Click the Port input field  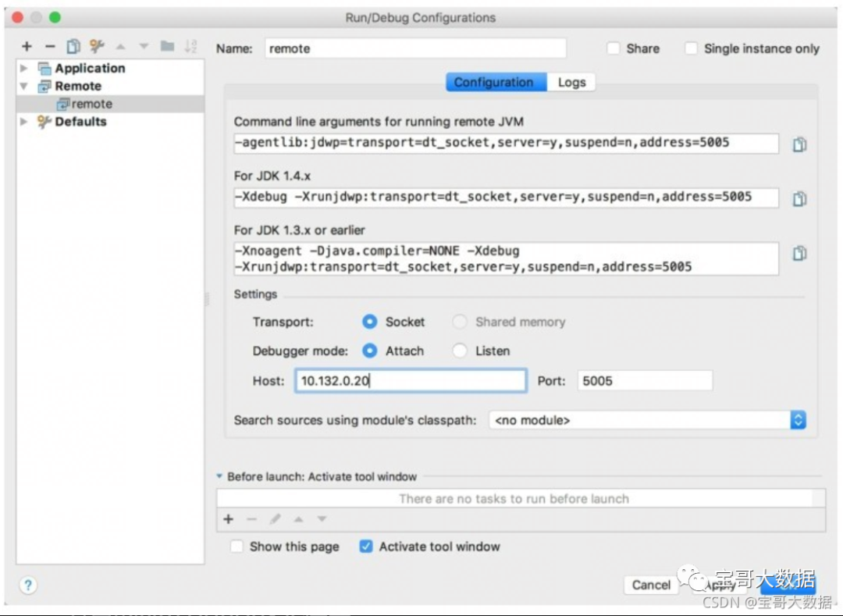pyautogui.click(x=646, y=380)
